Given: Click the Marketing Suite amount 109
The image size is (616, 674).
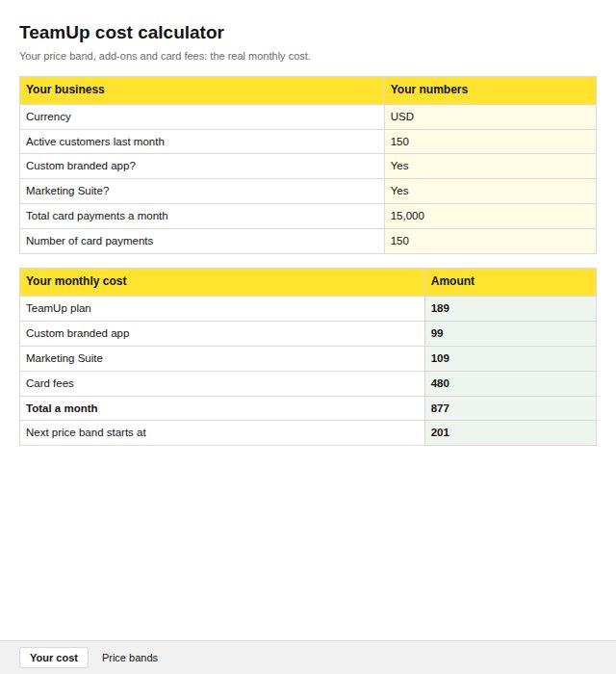Looking at the screenshot, I should [510, 358].
